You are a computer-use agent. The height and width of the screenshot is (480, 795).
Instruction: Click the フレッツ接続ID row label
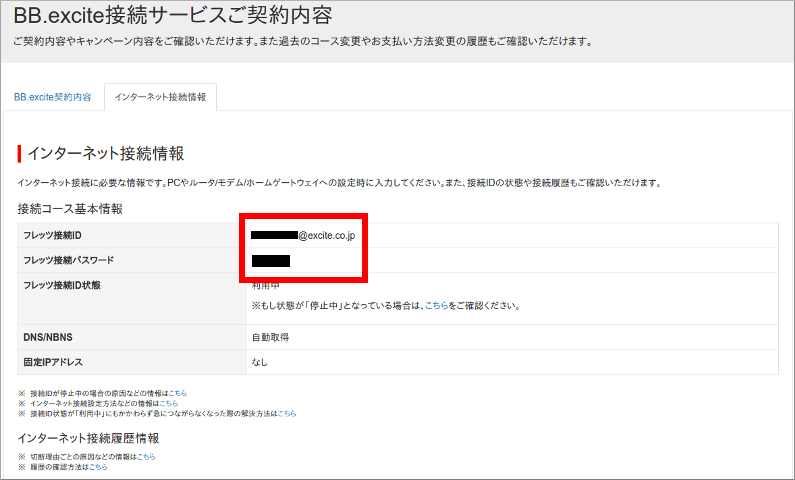pos(52,235)
